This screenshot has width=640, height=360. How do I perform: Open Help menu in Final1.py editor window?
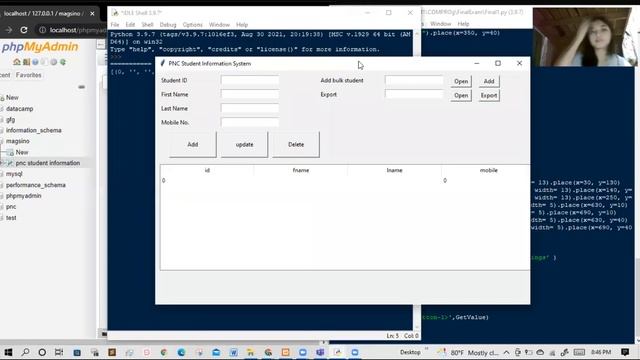[463, 24]
